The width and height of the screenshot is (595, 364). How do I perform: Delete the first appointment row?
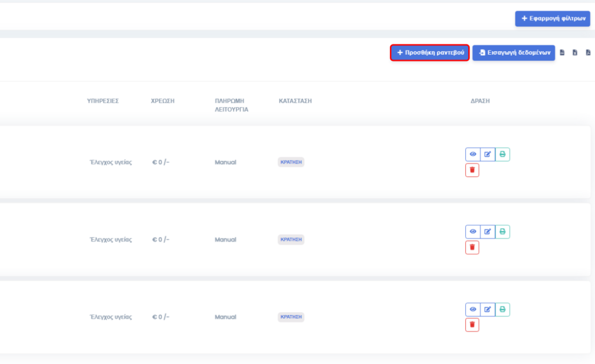pyautogui.click(x=472, y=170)
